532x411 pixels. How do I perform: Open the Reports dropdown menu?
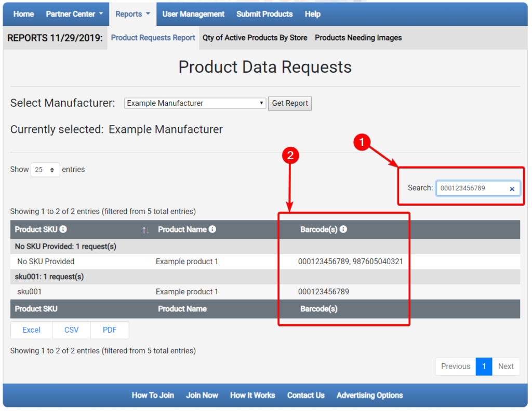[132, 14]
